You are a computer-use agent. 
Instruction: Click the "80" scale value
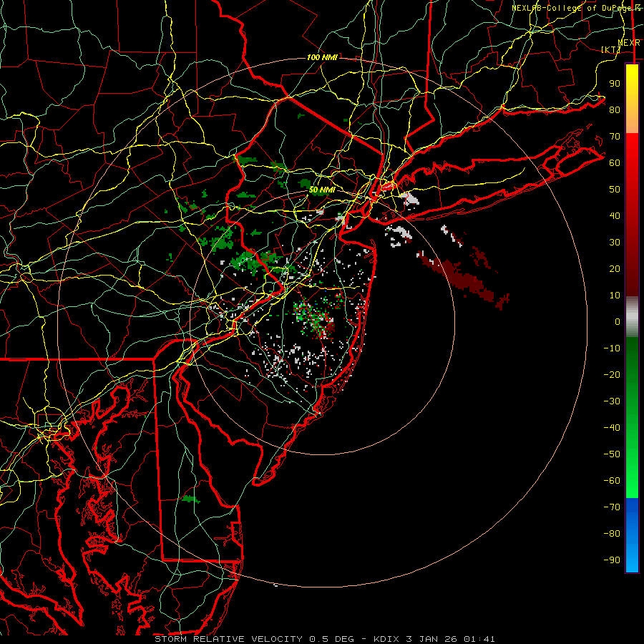click(x=615, y=109)
